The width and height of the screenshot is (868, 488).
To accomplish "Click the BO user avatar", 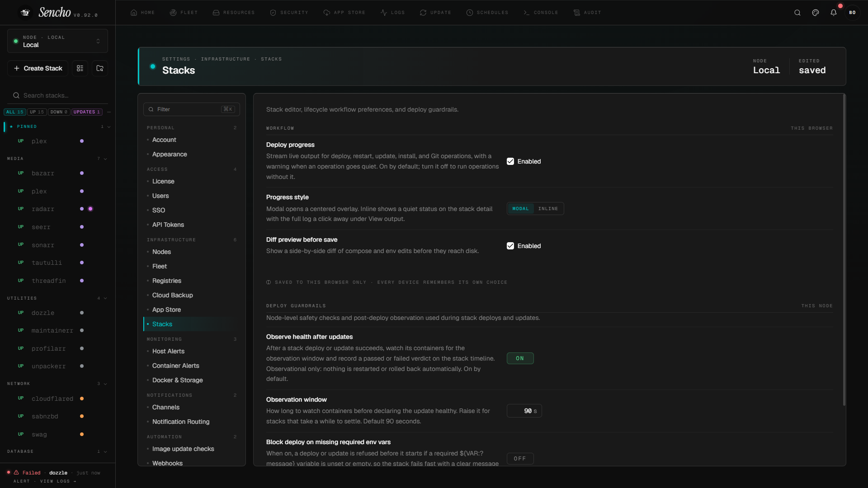I will (x=852, y=13).
